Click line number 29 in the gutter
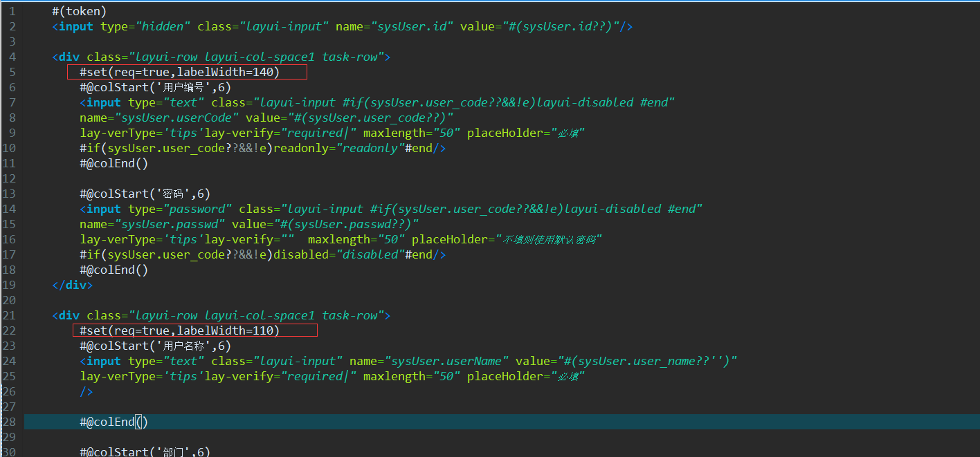The image size is (980, 457). (x=9, y=437)
